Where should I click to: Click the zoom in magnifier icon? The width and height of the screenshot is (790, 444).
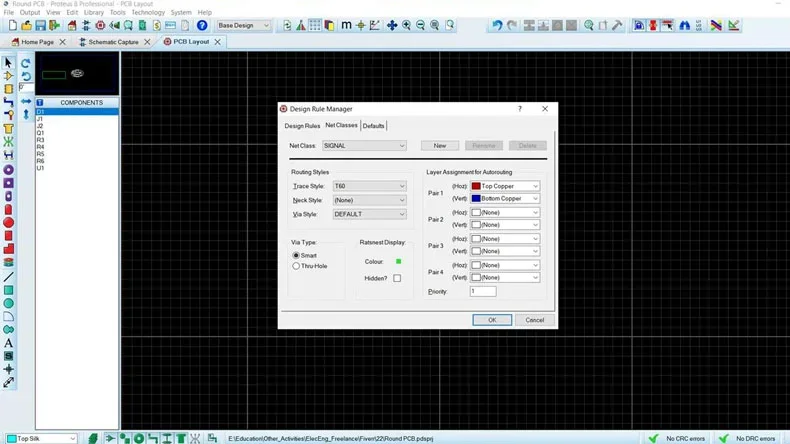click(x=406, y=25)
